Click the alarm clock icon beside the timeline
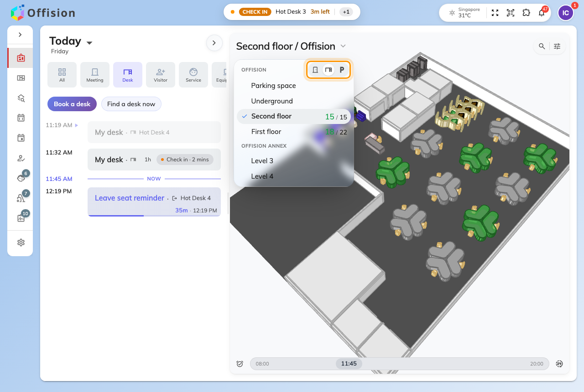Screen dimensions: 584x392 click(x=240, y=364)
